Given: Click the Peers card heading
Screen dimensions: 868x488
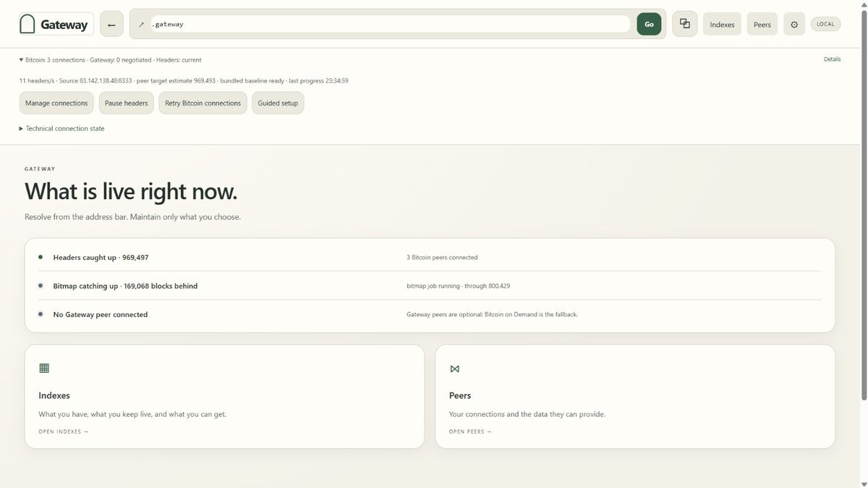Looking at the screenshot, I should coord(460,395).
